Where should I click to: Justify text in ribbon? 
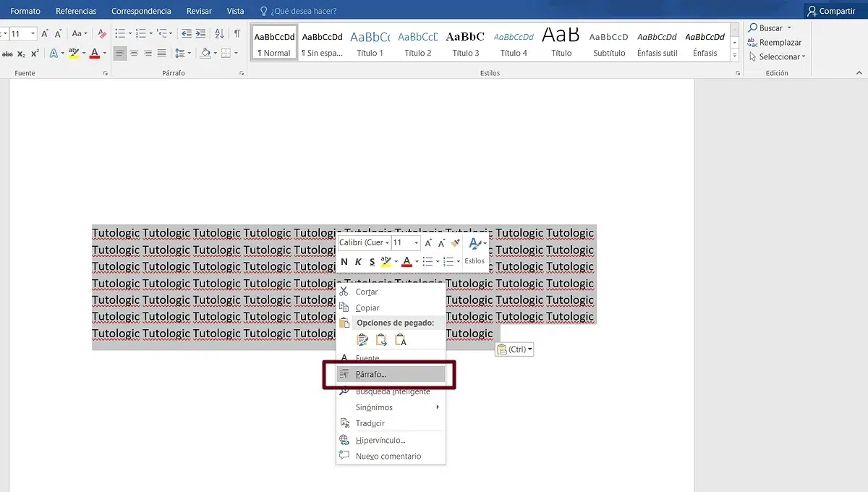click(161, 54)
